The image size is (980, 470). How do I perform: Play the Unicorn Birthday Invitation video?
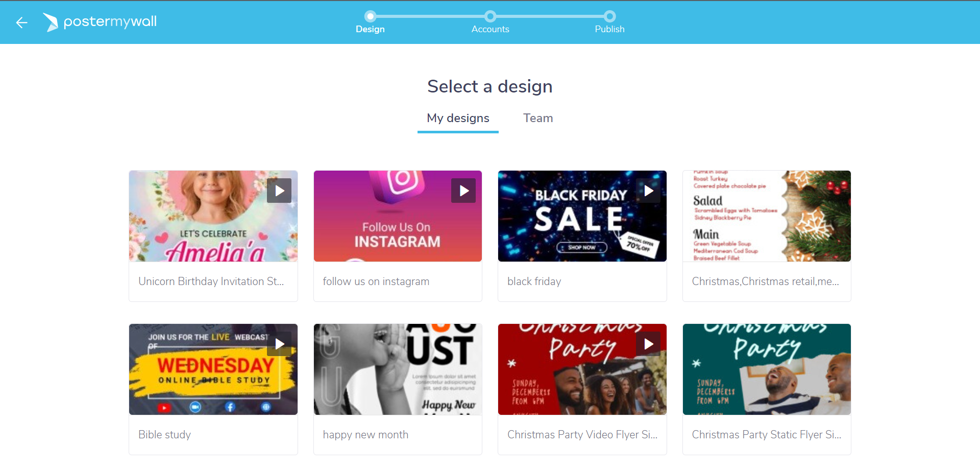pos(279,191)
